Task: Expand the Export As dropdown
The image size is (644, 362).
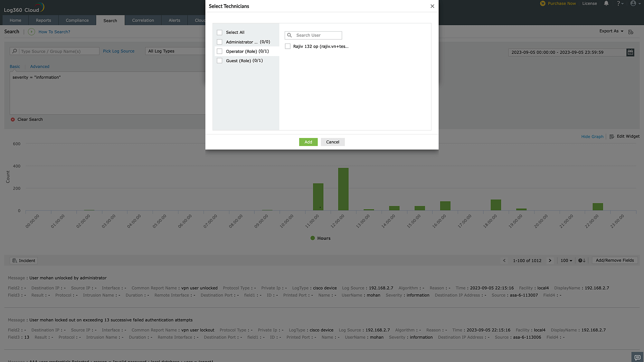Action: tap(611, 31)
